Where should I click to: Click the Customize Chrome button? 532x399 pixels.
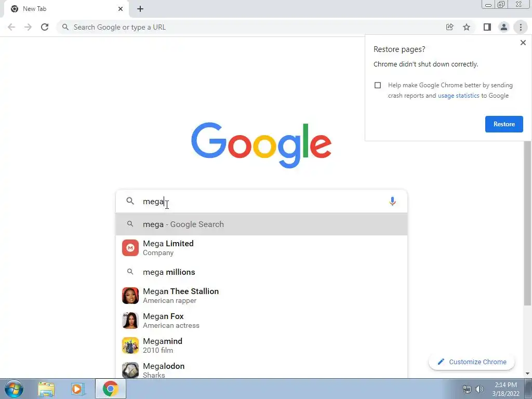pyautogui.click(x=472, y=362)
